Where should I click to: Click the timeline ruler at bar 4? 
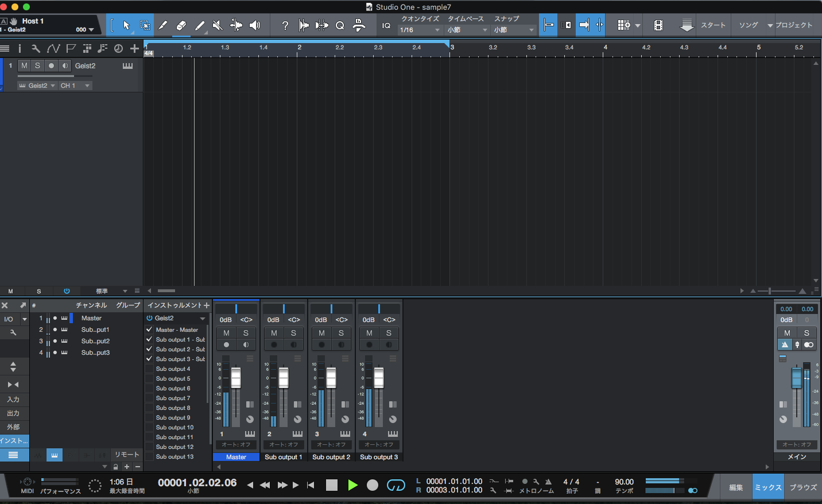605,48
